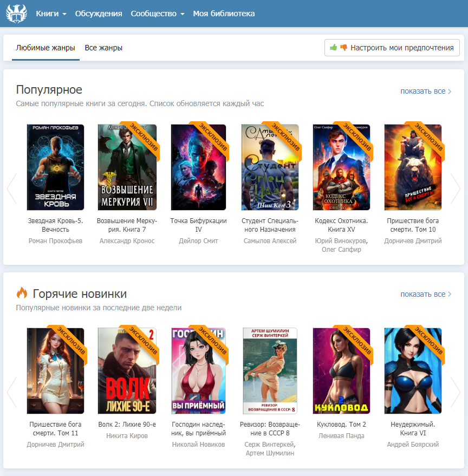Open Моя библиотека page
The width and height of the screenshot is (468, 476).
click(x=224, y=14)
